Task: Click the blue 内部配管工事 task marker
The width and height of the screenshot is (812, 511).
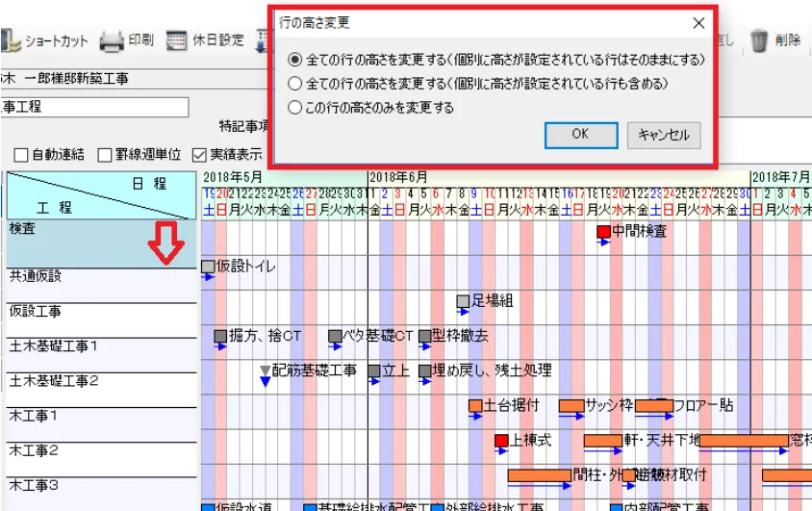Action: pyautogui.click(x=617, y=508)
